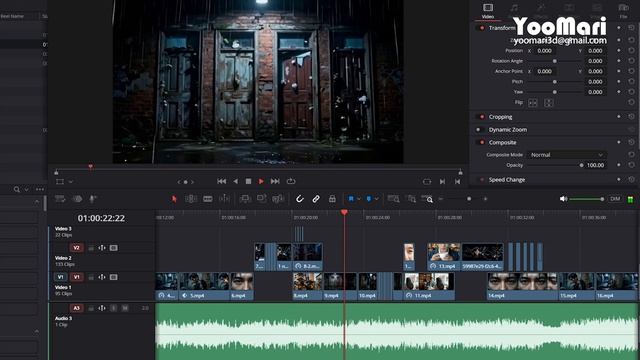Toggle timeline Snapping magnet icon
640x360 pixels.
click(300, 199)
